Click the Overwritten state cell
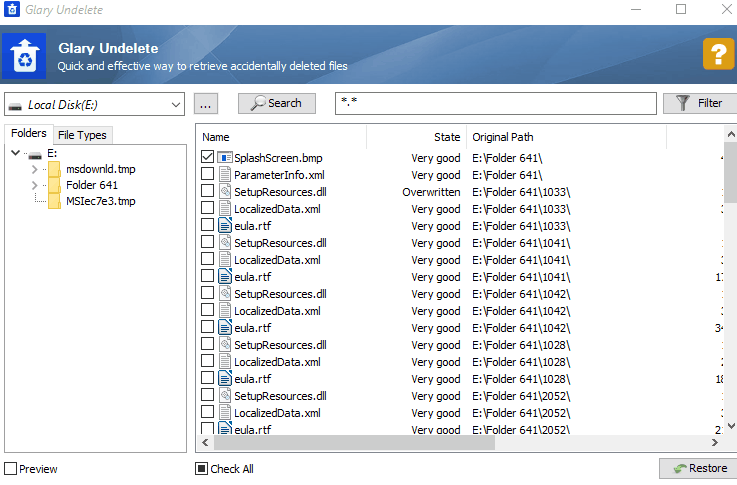This screenshot has height=485, width=737. point(431,192)
